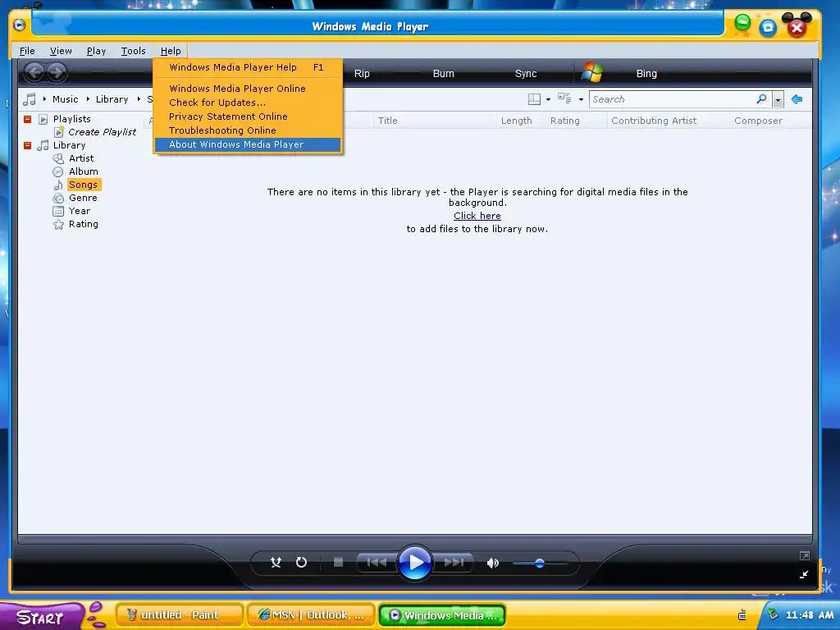Click Create Playlist

(102, 132)
